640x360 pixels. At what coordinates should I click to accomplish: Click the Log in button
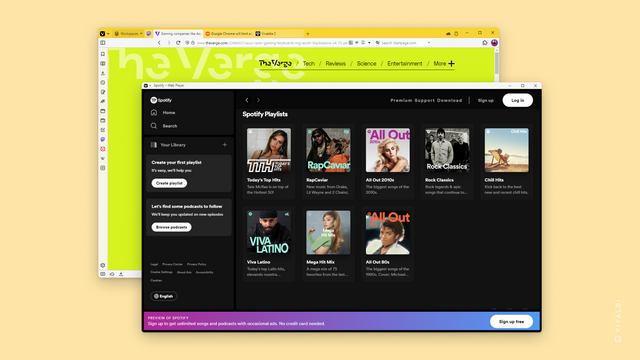tap(518, 100)
